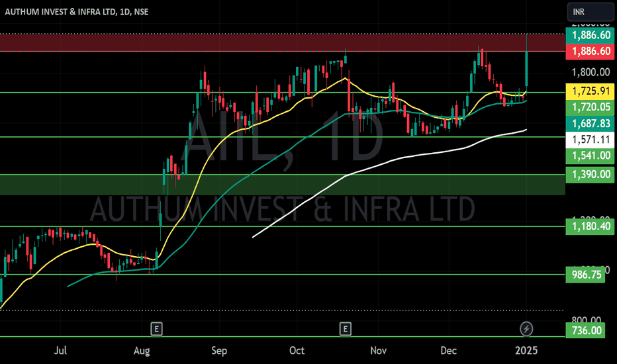Click the 986.75 price label
Viewport: 617px width, 364px height.
point(585,275)
